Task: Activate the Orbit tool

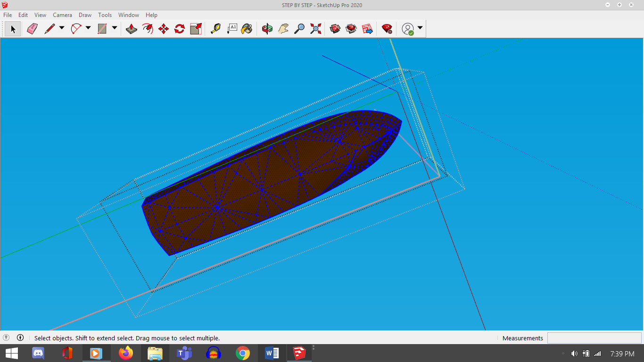Action: click(267, 29)
